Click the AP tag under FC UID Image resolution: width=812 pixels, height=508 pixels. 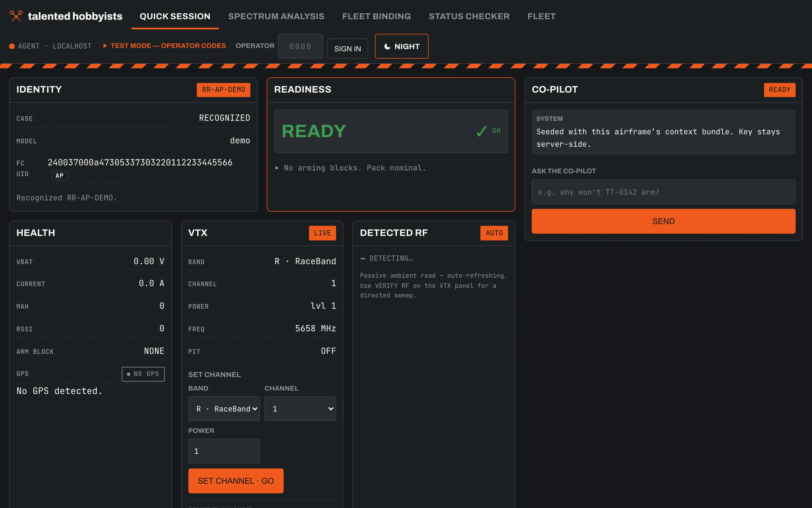59,175
